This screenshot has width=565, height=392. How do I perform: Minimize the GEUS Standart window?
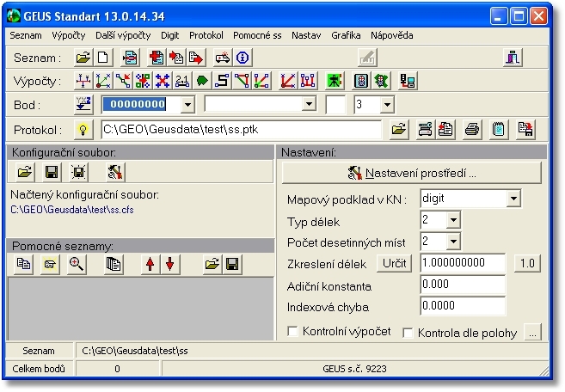[499, 16]
